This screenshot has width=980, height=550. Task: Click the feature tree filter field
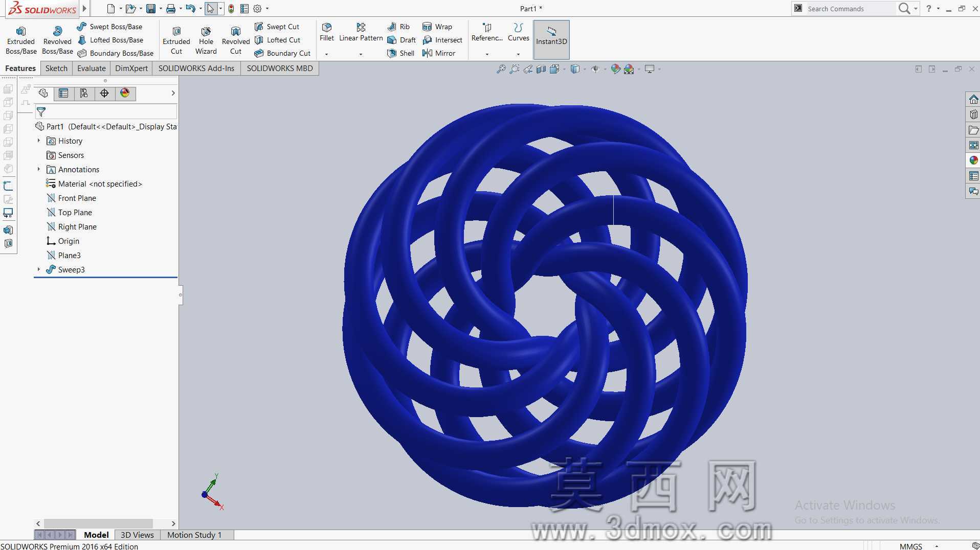pyautogui.click(x=106, y=111)
